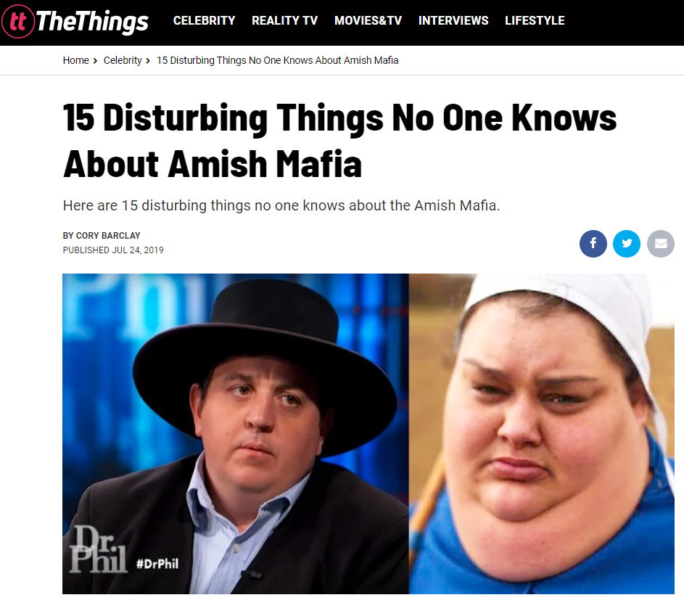Open the Reality TV menu

tap(284, 20)
